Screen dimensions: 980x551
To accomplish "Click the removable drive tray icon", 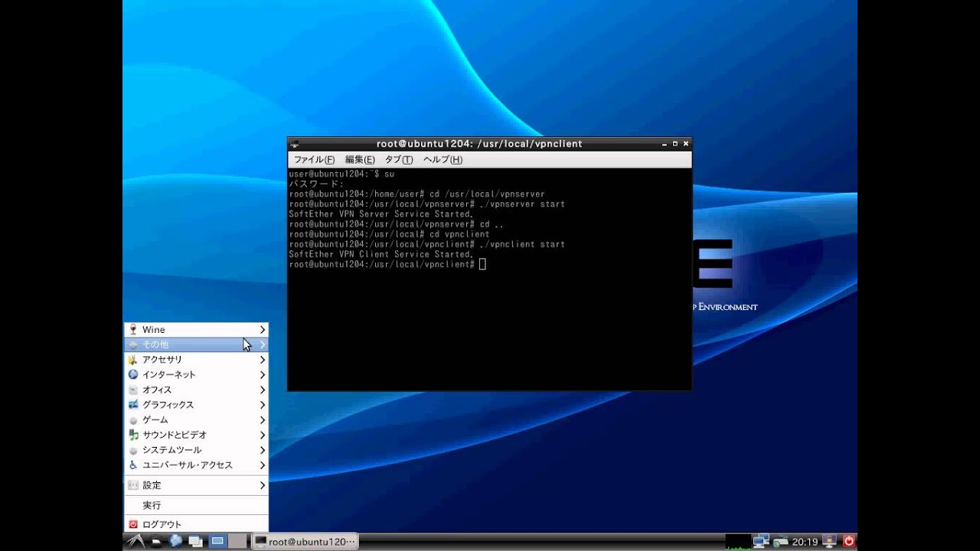I will (x=779, y=542).
